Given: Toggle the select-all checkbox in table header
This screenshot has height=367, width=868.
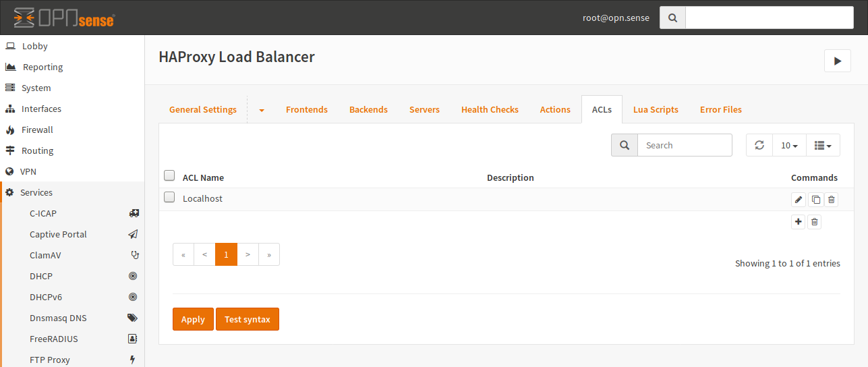Looking at the screenshot, I should (x=169, y=176).
